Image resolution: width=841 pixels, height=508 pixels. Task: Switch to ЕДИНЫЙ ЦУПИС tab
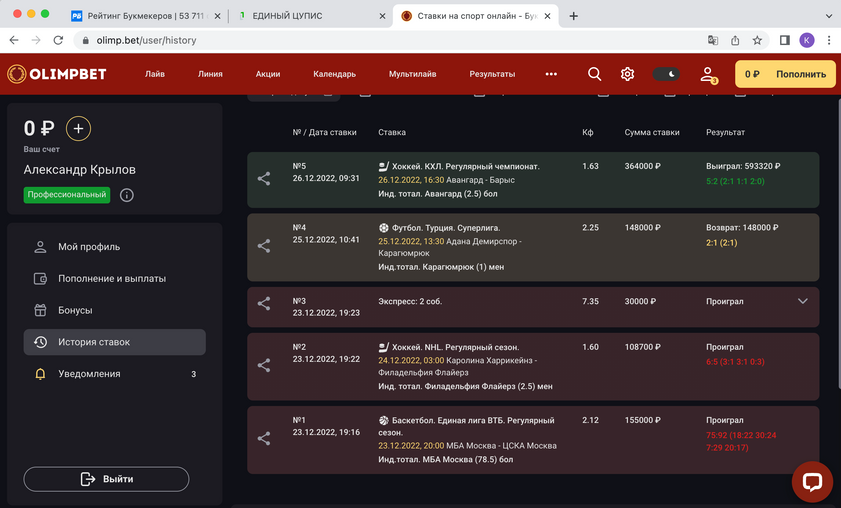(310, 16)
